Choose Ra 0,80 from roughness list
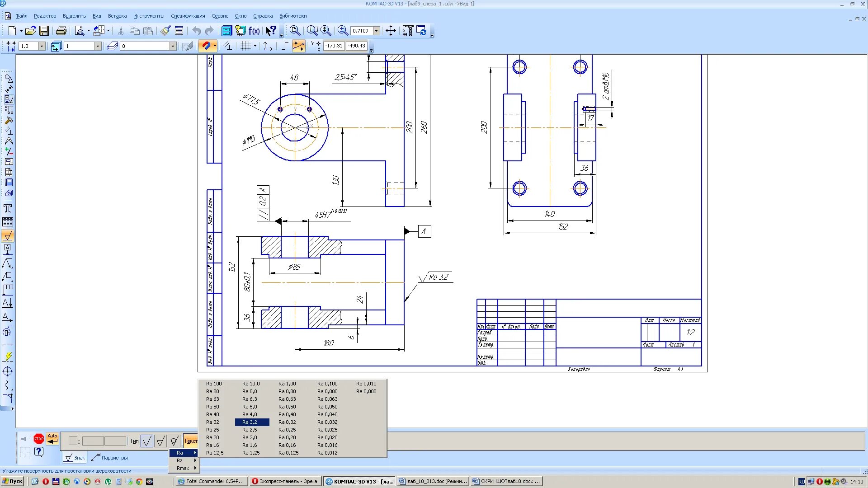Viewport: 868px width, 488px height. tap(287, 391)
